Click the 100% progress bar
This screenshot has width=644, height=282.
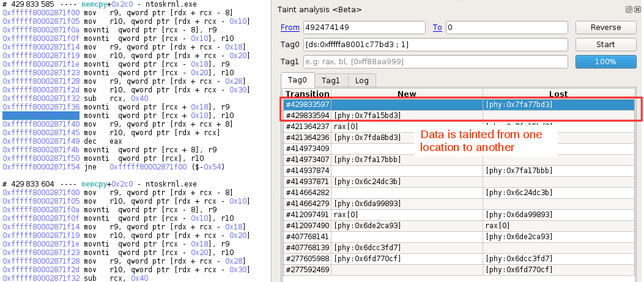point(605,62)
